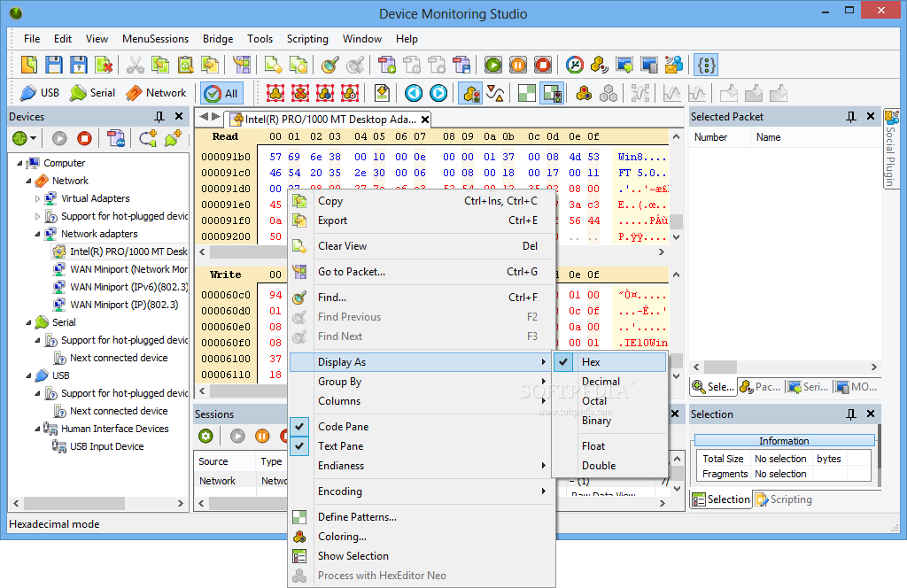The height and width of the screenshot is (588, 907).
Task: Open the Scripting menu
Action: click(x=307, y=39)
